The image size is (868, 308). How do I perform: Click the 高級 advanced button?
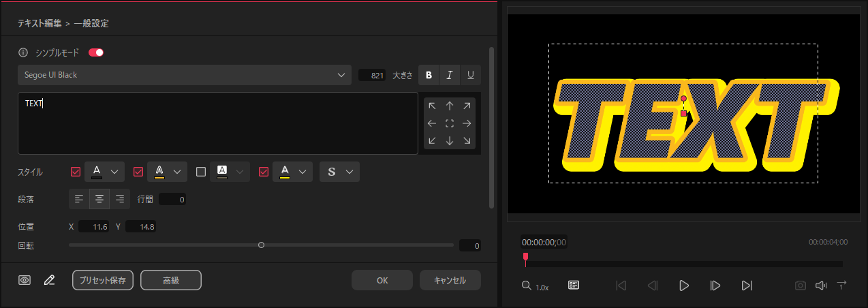click(x=171, y=280)
